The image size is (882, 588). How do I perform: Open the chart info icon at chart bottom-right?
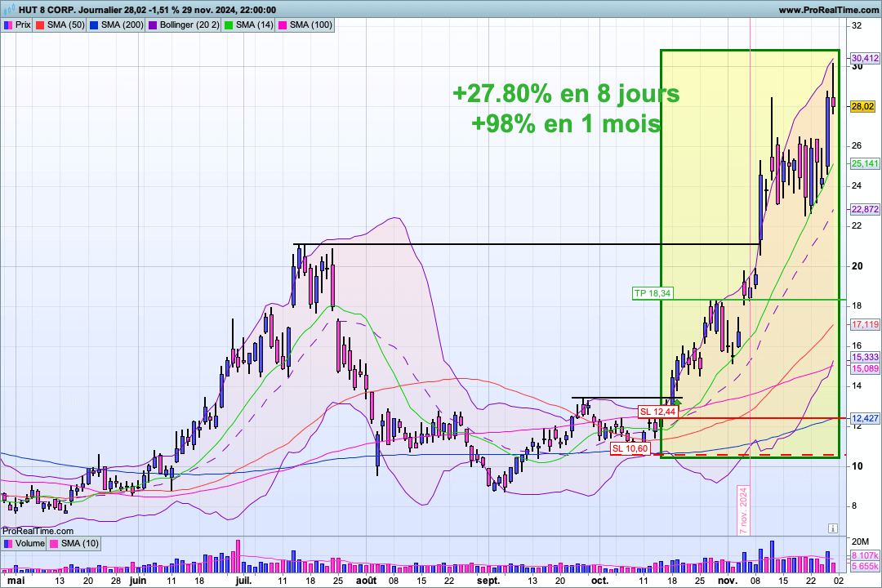tap(832, 528)
